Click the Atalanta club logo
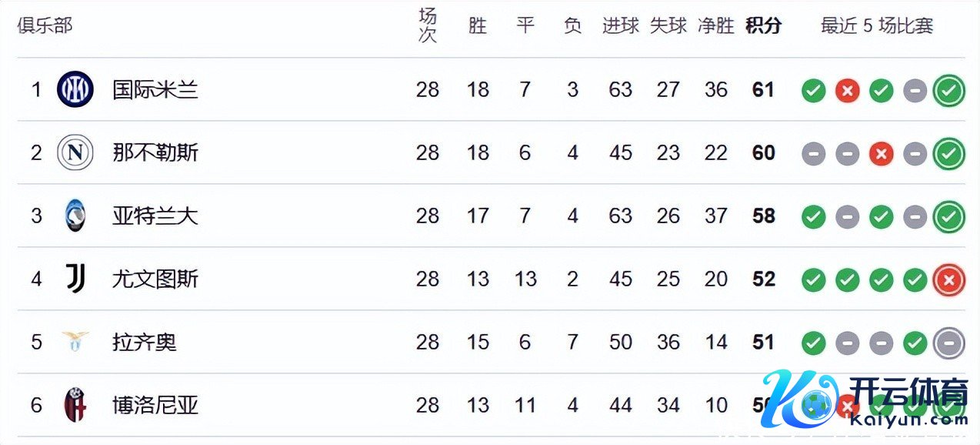Viewport: 980px width, 445px height. (75, 216)
